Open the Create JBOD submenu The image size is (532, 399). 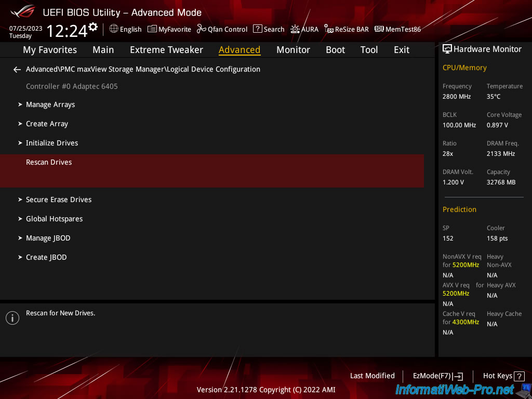point(46,257)
